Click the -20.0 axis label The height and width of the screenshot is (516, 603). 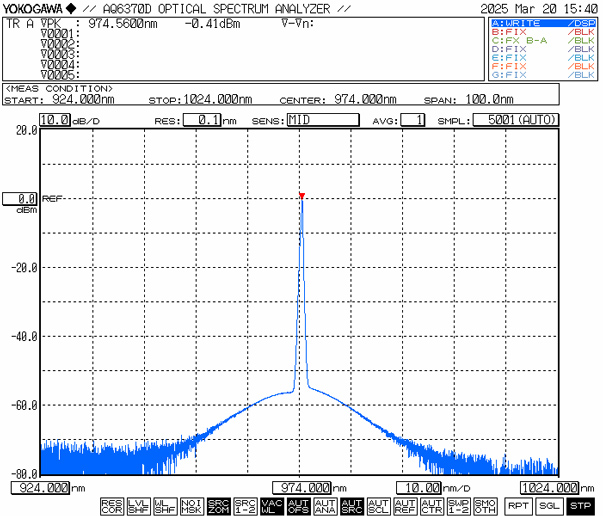[24, 268]
